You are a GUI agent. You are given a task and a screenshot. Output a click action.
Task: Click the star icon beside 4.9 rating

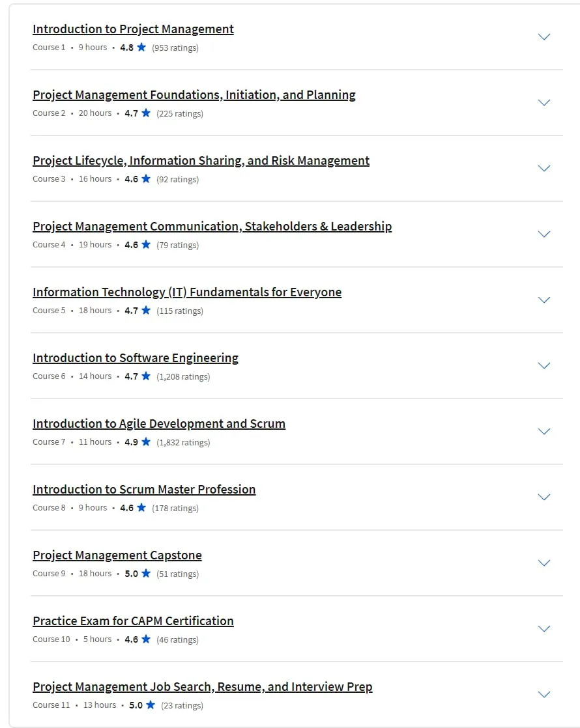pos(146,441)
